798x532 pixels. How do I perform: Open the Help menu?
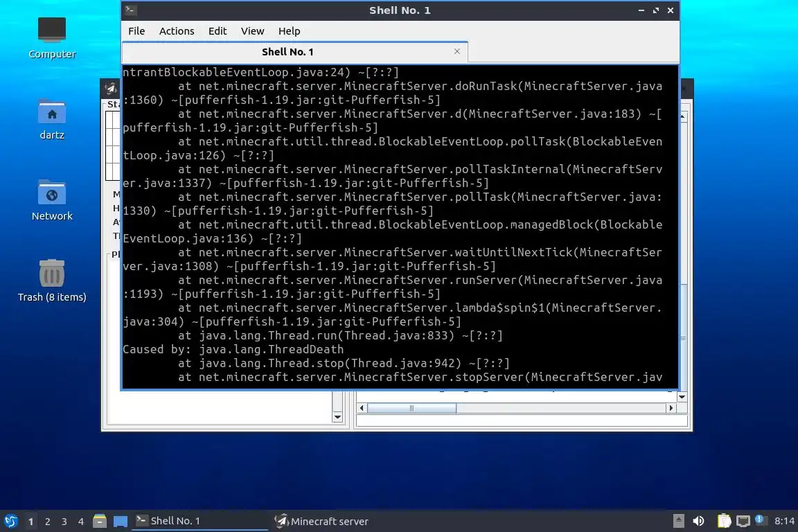pyautogui.click(x=289, y=31)
